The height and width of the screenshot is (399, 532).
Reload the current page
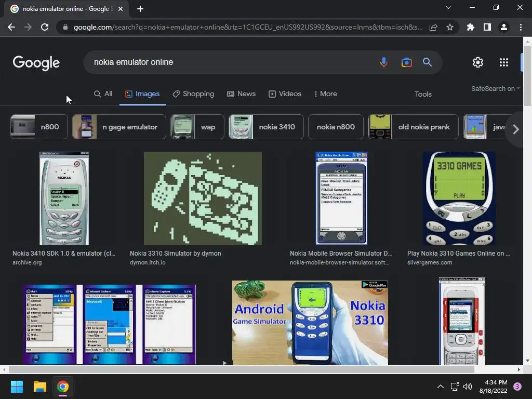pyautogui.click(x=45, y=27)
